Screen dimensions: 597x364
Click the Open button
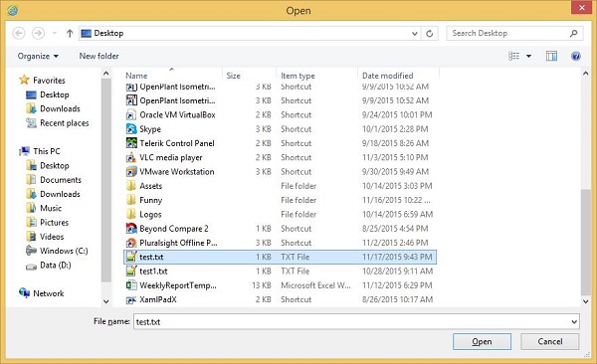tap(482, 341)
